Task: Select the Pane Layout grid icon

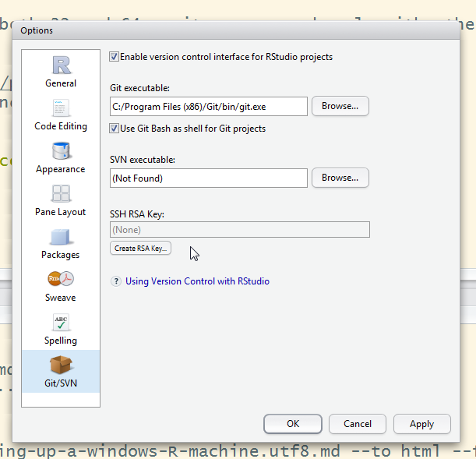Action: click(61, 193)
